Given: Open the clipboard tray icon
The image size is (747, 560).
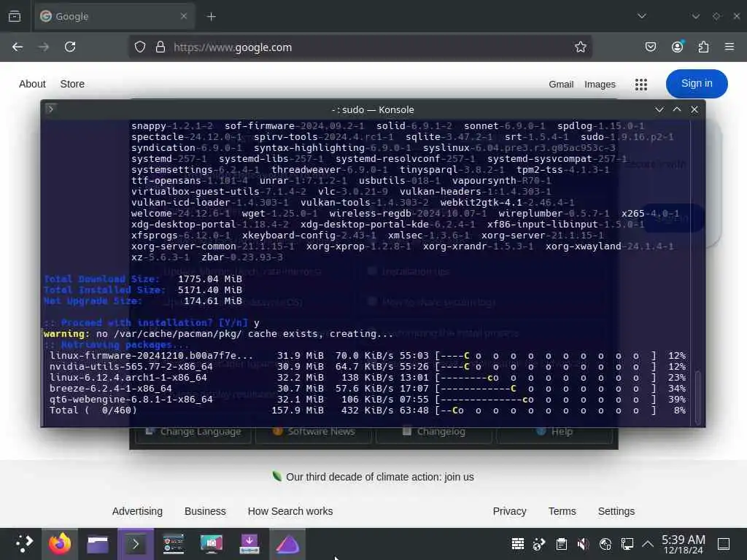Looking at the screenshot, I should pyautogui.click(x=562, y=544).
